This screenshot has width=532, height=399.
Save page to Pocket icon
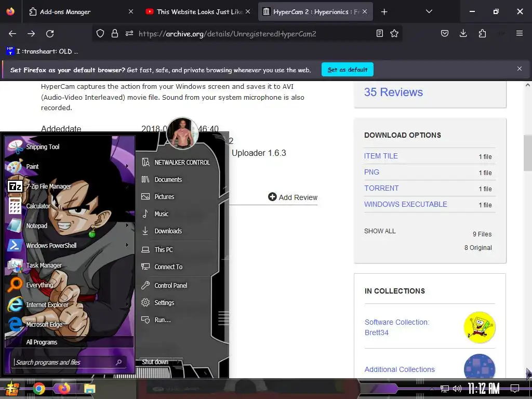click(x=445, y=33)
